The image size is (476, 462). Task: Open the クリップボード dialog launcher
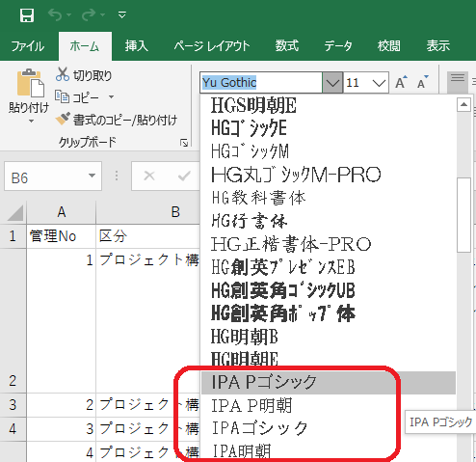point(184,143)
